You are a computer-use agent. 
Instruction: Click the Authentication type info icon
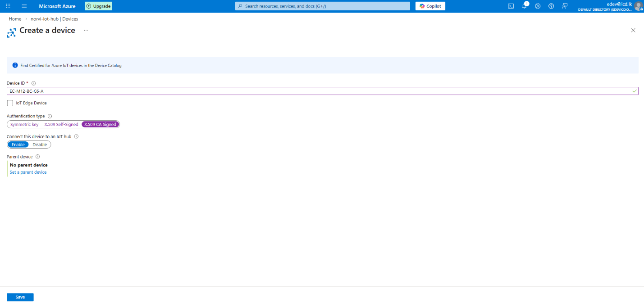click(x=50, y=116)
